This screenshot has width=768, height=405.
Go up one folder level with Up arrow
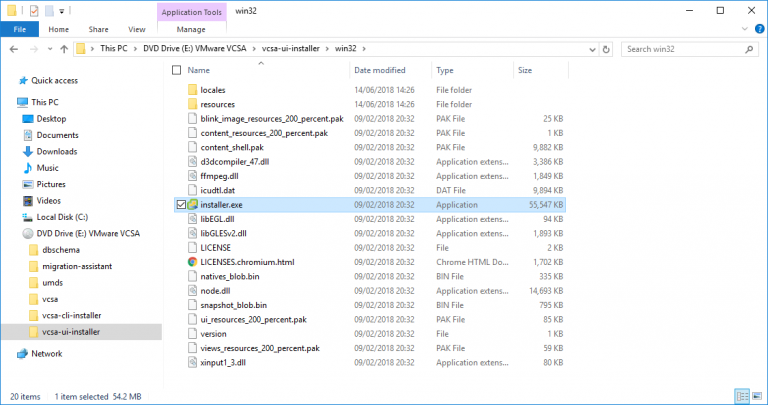coord(64,49)
